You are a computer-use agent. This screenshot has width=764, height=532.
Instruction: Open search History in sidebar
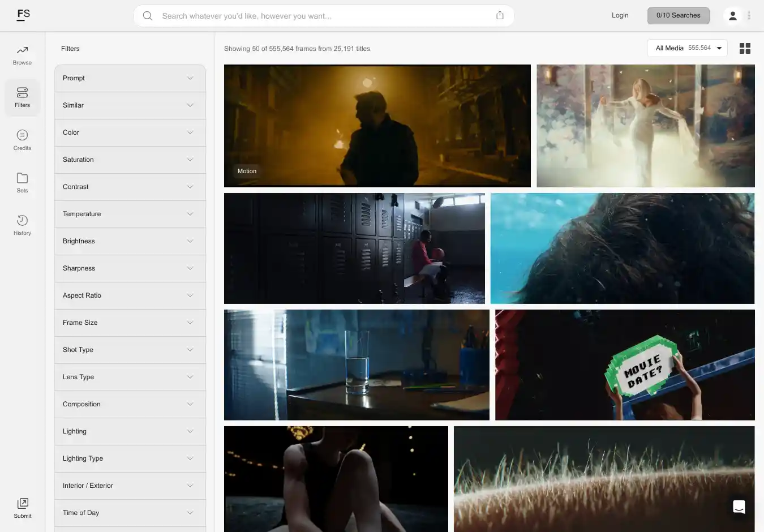pyautogui.click(x=22, y=225)
